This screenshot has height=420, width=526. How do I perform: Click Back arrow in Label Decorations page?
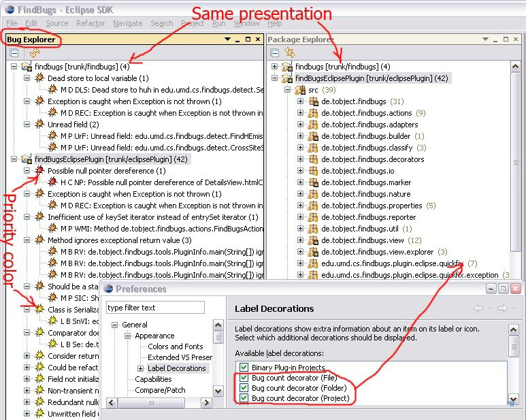(478, 308)
